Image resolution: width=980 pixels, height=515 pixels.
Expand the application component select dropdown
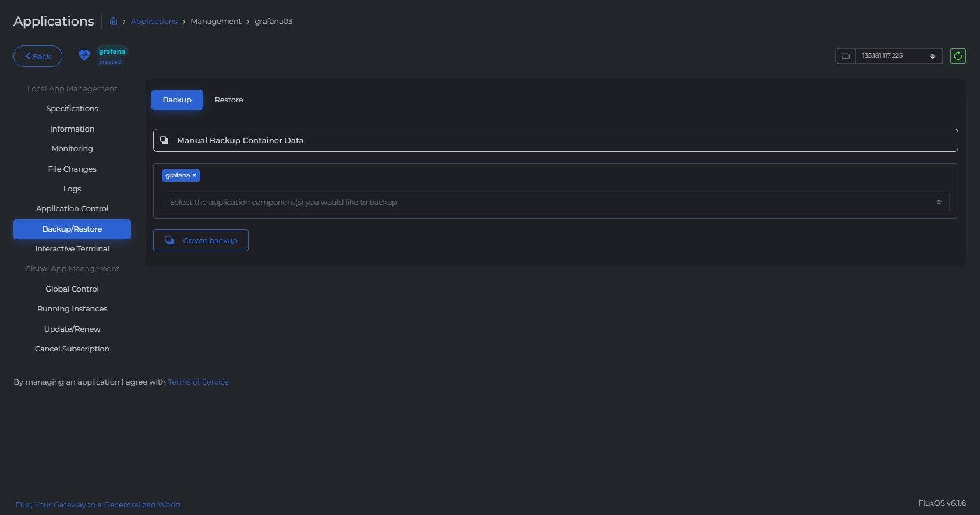pos(555,203)
